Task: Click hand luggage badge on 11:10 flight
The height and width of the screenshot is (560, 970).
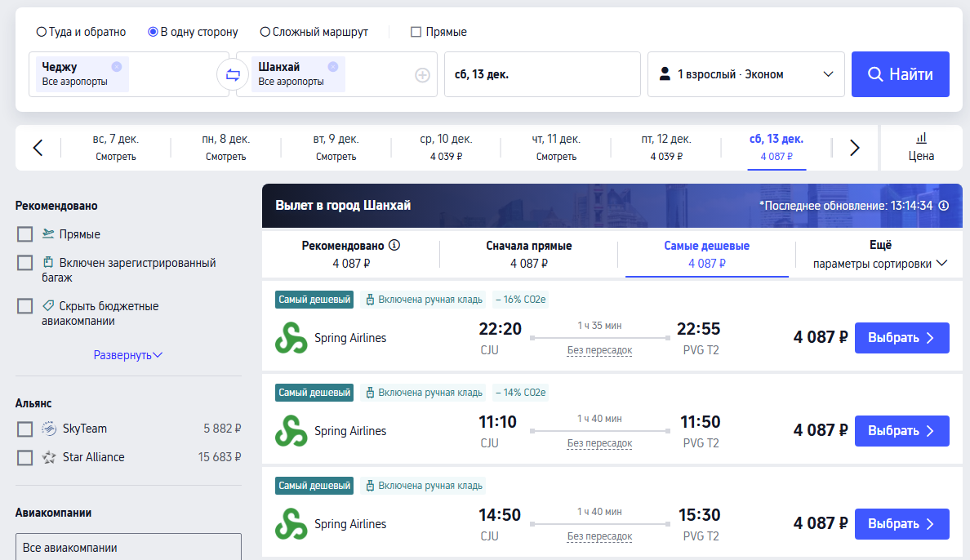Action: pos(423,393)
